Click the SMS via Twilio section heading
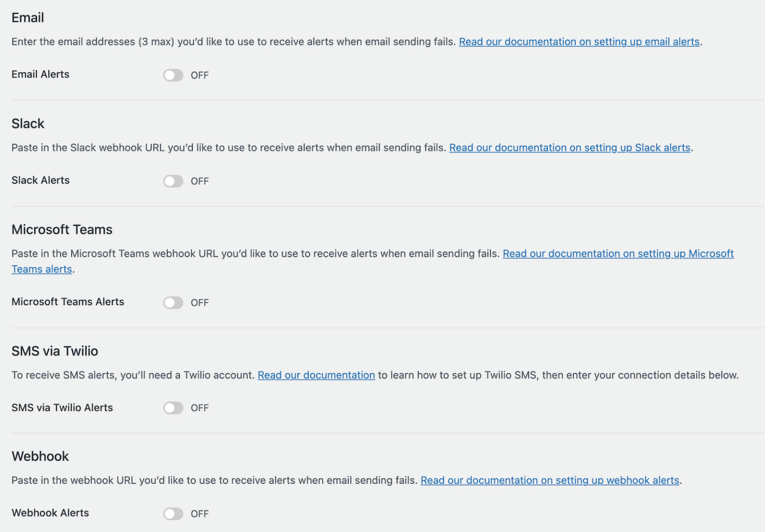Viewport: 765px width, 532px height. pyautogui.click(x=55, y=351)
